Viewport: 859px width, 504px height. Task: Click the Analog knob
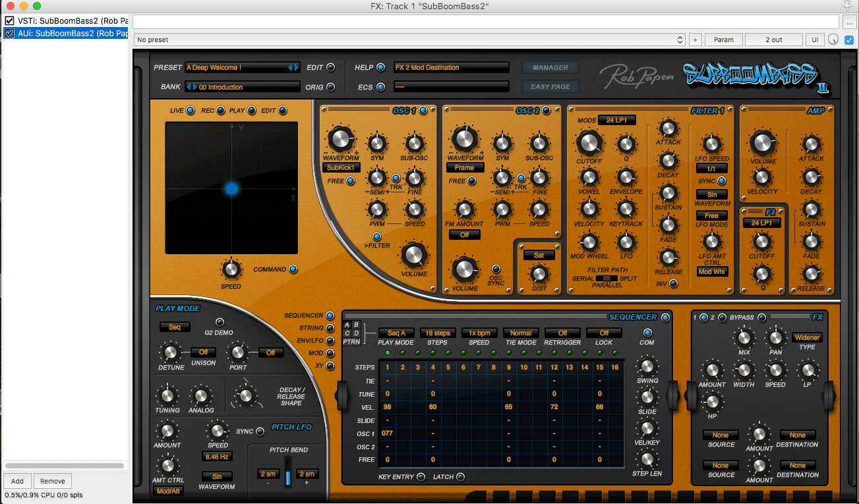pos(200,395)
